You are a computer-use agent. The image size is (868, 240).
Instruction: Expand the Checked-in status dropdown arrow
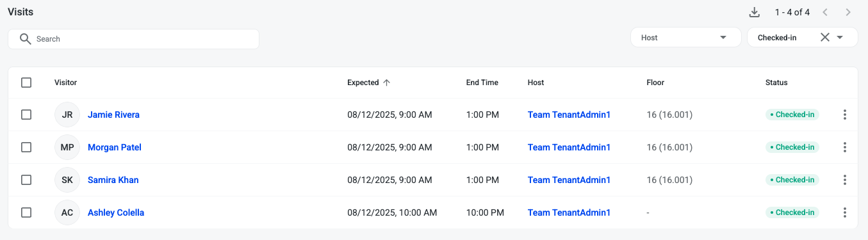[839, 37]
